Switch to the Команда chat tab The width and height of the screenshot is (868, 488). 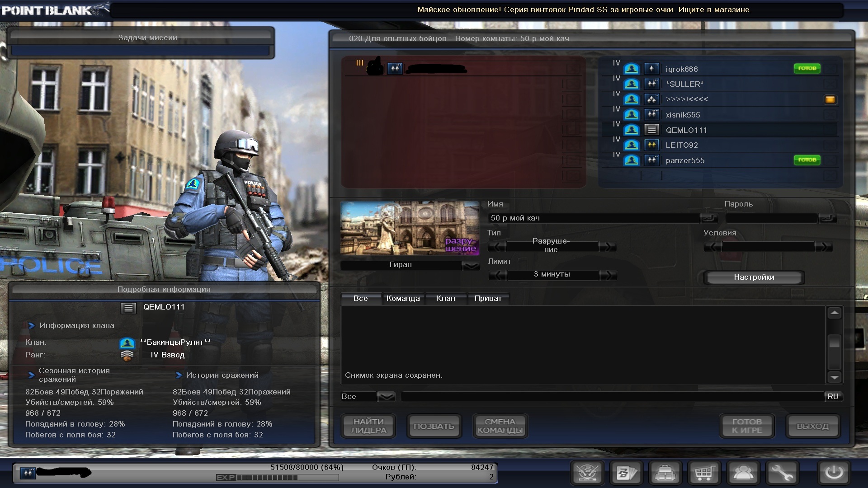point(403,299)
